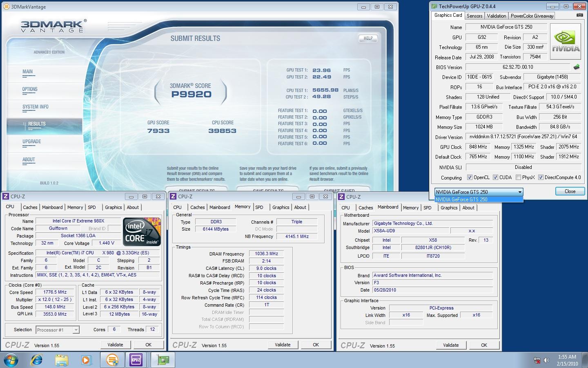
Task: Open ABOUT in 3DMark Vantage sidebar
Action: point(29,159)
